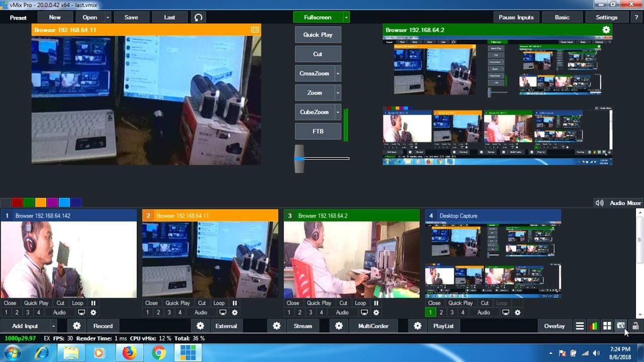Click Quick Play transition button
Image resolution: width=644 pixels, height=362 pixels.
point(317,35)
